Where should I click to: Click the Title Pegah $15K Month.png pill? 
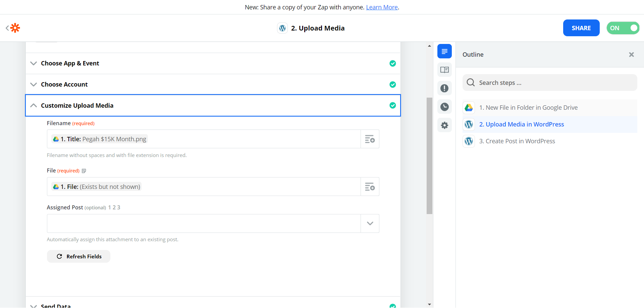[x=100, y=139]
